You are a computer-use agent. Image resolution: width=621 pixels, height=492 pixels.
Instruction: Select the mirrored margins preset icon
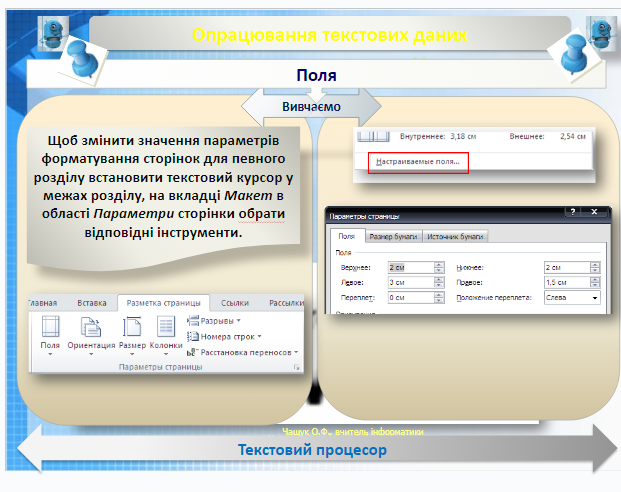click(373, 137)
